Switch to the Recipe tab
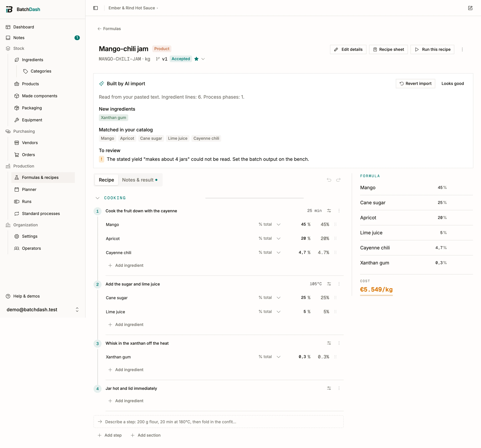The width and height of the screenshot is (481, 448). pyautogui.click(x=106, y=180)
